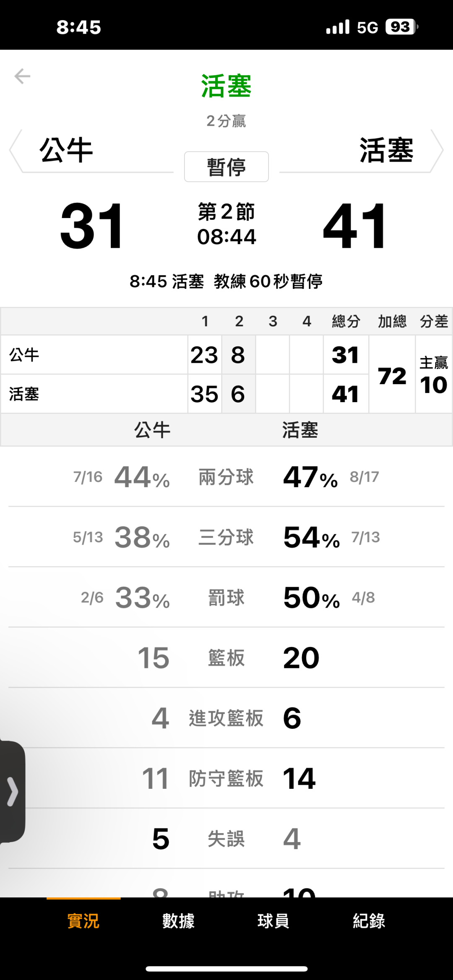Tap the 暫停 status button
The height and width of the screenshot is (980, 453).
coord(226,167)
